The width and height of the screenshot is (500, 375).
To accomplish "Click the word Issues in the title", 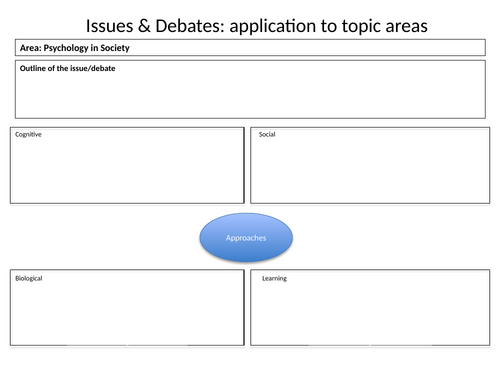I will 109,26.
